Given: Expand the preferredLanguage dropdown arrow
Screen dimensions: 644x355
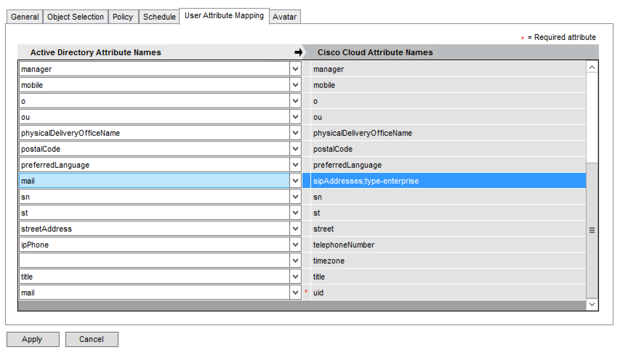Looking at the screenshot, I should pyautogui.click(x=295, y=164).
